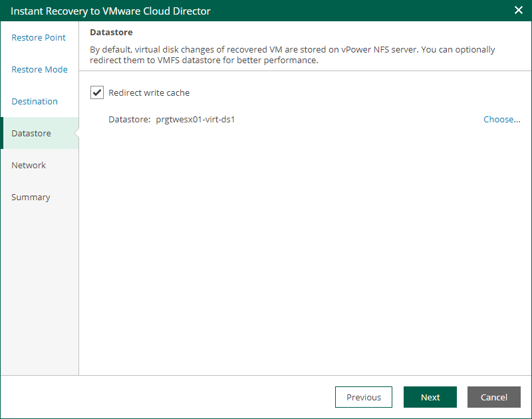Choose a different VMFS datastore
The width and height of the screenshot is (532, 419).
[502, 119]
